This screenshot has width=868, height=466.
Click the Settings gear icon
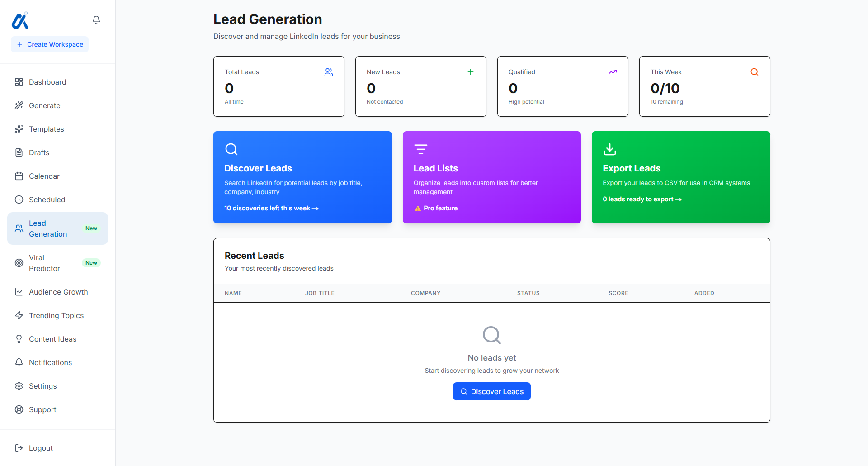(19, 386)
